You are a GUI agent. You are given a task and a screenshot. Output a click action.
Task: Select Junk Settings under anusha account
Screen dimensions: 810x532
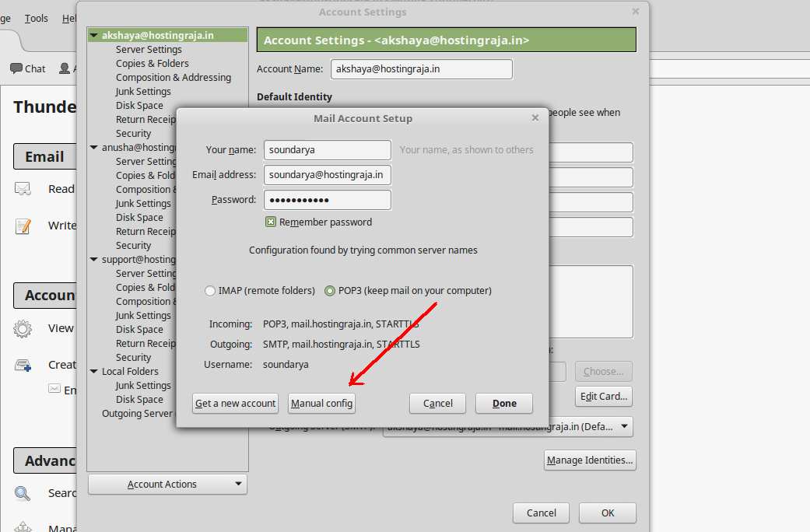tap(143, 204)
